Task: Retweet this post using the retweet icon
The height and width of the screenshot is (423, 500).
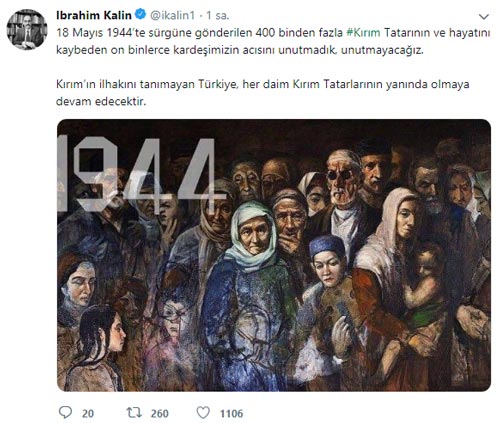Action: pyautogui.click(x=135, y=413)
